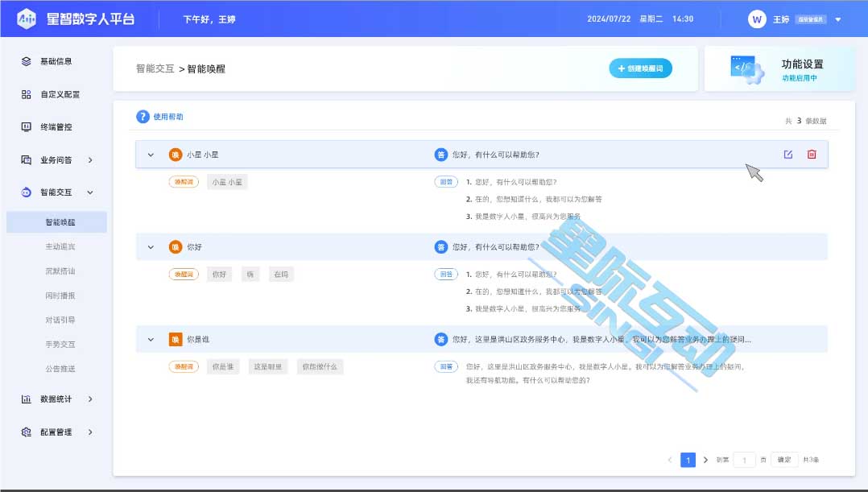Open 自定义配置 in the sidebar
Image resolution: width=868 pixels, height=492 pixels.
pyautogui.click(x=60, y=94)
